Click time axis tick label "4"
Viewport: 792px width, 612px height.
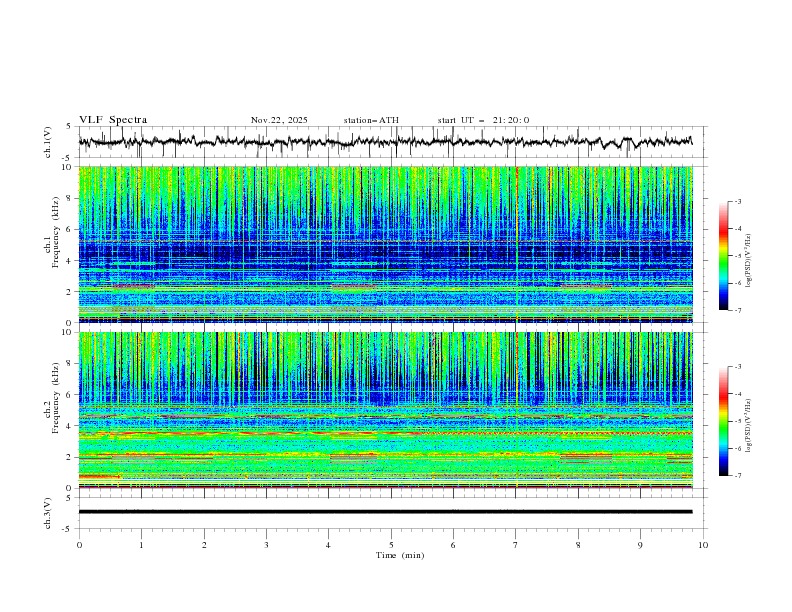[329, 545]
